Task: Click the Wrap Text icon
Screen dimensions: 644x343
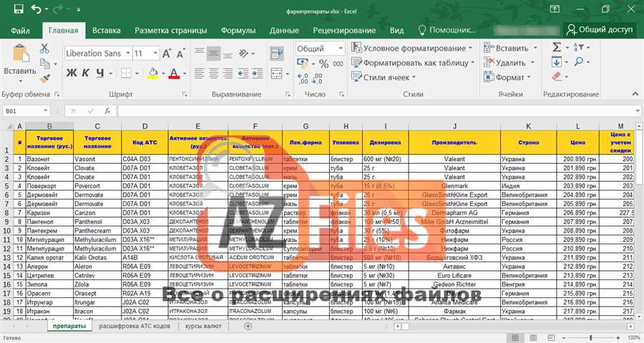Action: click(x=276, y=53)
